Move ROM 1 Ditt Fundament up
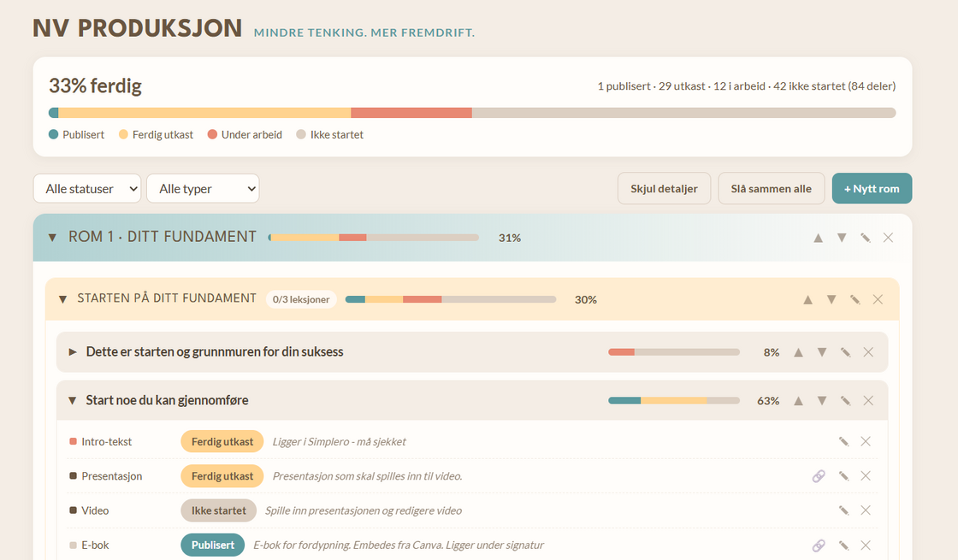This screenshot has width=958, height=560. (818, 238)
